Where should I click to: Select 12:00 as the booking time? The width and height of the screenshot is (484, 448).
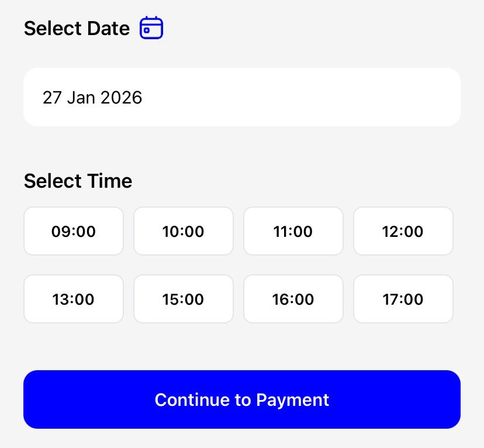click(x=403, y=231)
